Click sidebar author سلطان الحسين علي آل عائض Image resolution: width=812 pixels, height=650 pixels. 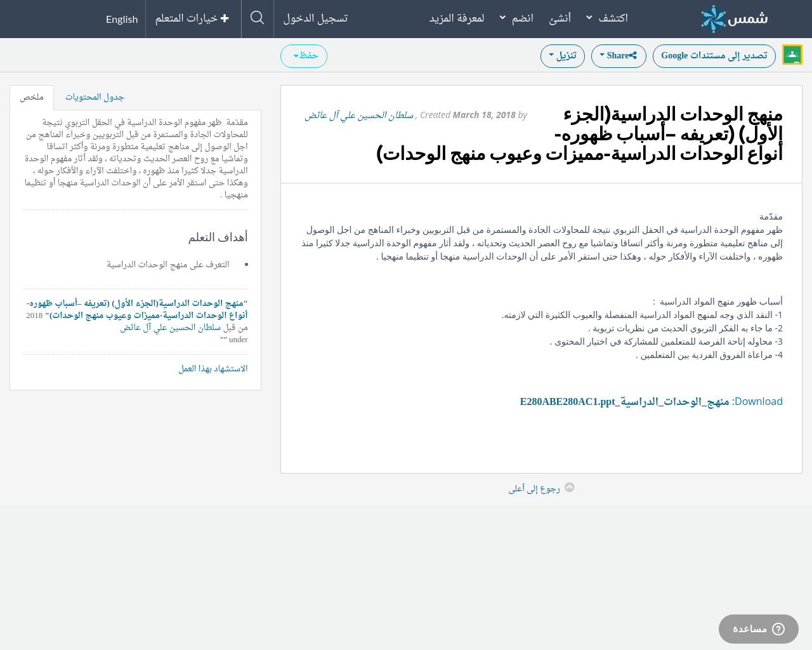point(171,328)
